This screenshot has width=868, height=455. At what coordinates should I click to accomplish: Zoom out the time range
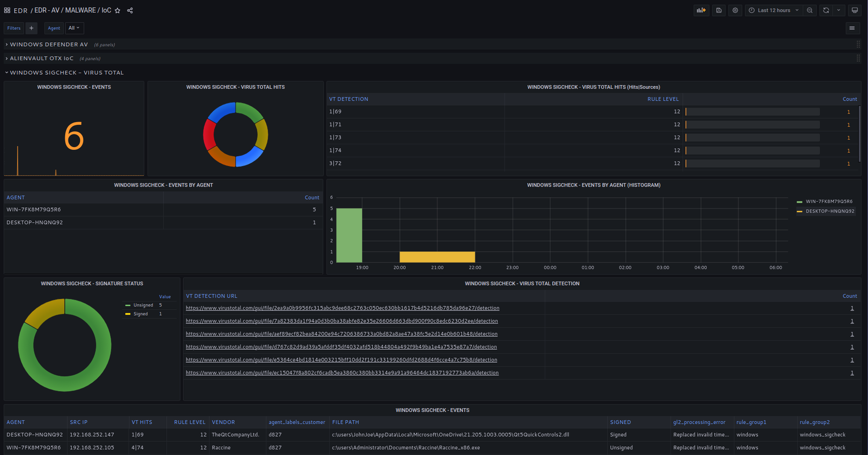coord(810,10)
